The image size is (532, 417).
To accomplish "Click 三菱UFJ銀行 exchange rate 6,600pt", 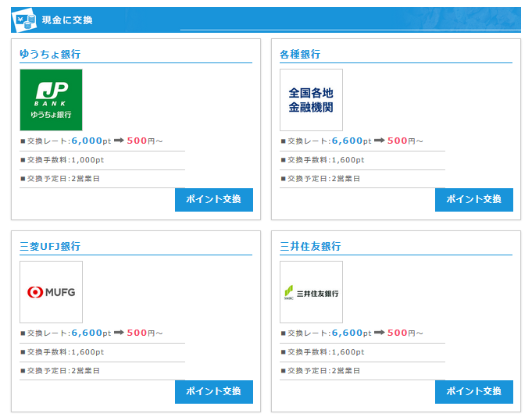I will pos(91,333).
